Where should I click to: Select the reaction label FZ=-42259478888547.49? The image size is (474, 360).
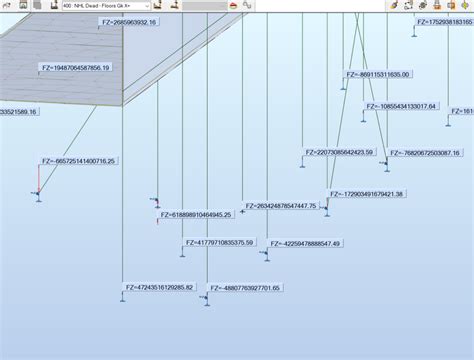click(305, 244)
